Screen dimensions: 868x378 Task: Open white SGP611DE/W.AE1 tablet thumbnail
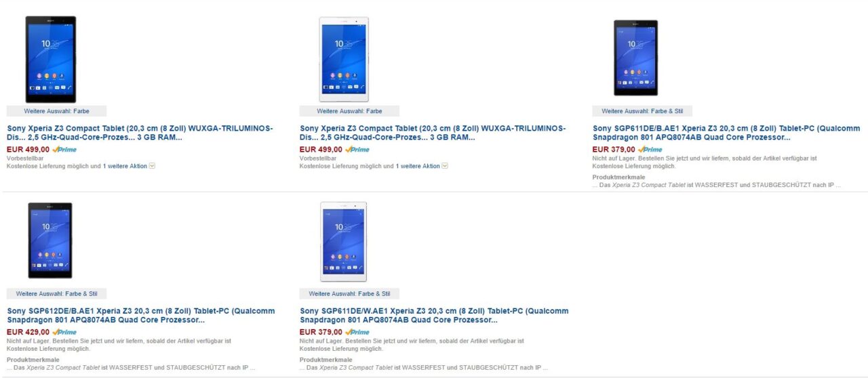(x=344, y=241)
